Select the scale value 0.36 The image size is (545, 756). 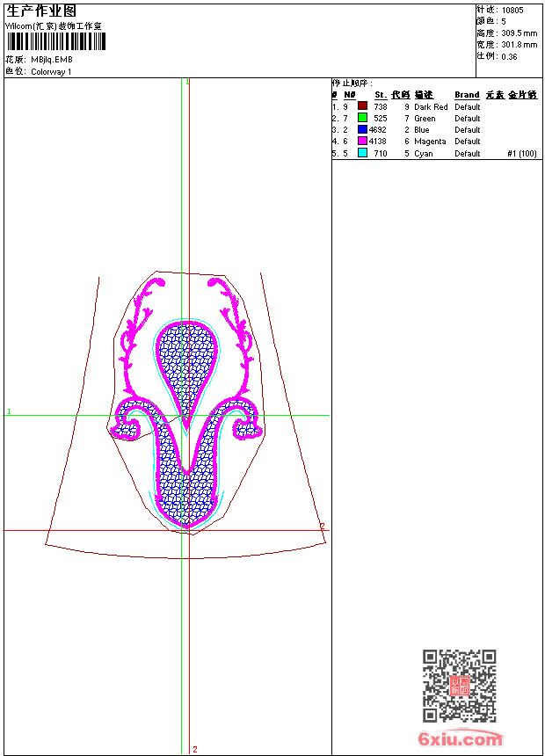click(x=509, y=57)
